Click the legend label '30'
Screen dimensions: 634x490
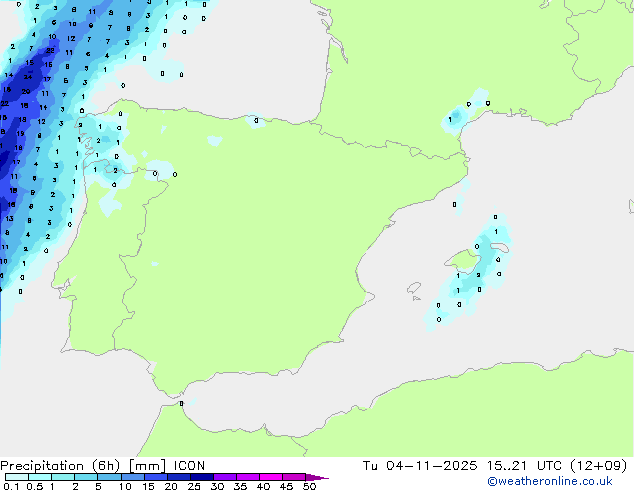[x=217, y=486]
